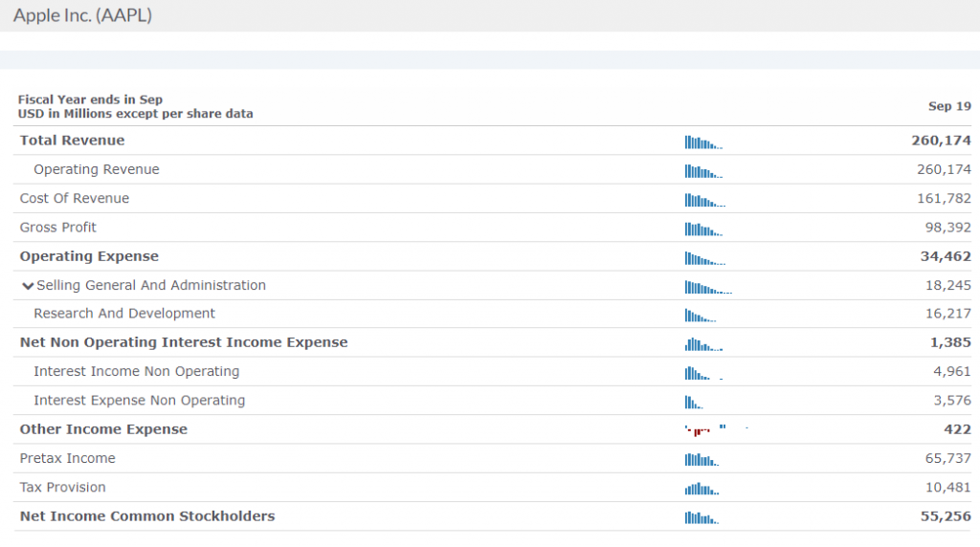The width and height of the screenshot is (980, 547).
Task: Select the Other Income Expense label
Action: click(103, 429)
